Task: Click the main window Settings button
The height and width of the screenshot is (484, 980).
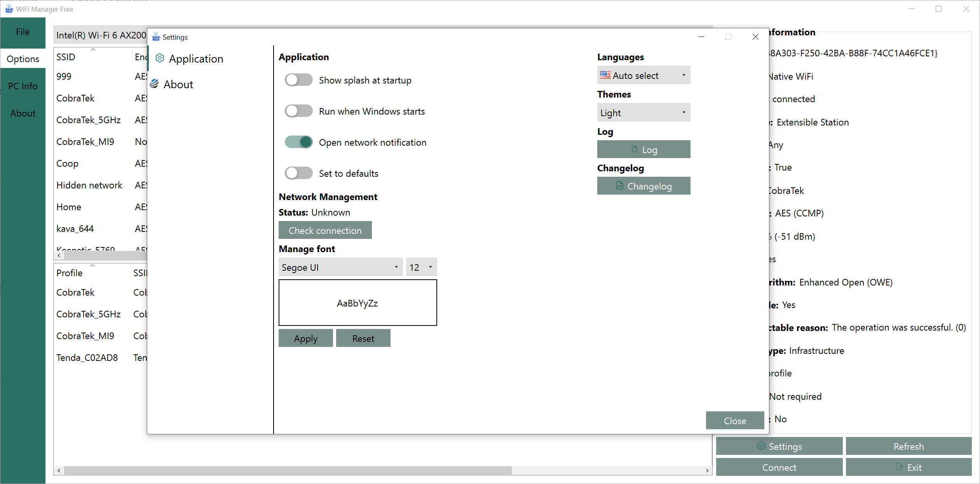Action: coord(779,446)
